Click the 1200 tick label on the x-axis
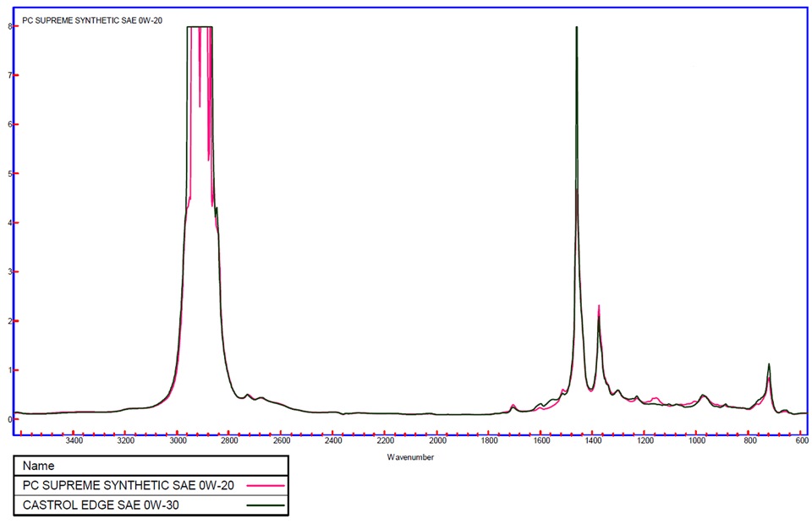The image size is (812, 524). pos(645,440)
